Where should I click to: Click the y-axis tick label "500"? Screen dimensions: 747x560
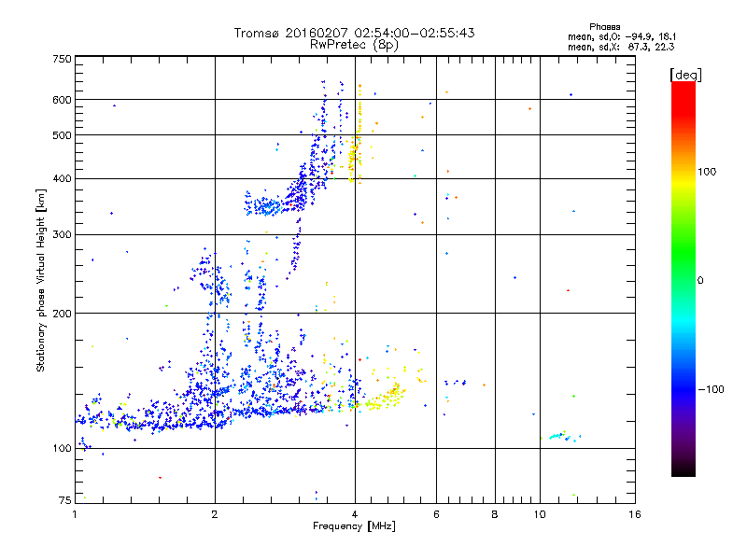coord(63,135)
